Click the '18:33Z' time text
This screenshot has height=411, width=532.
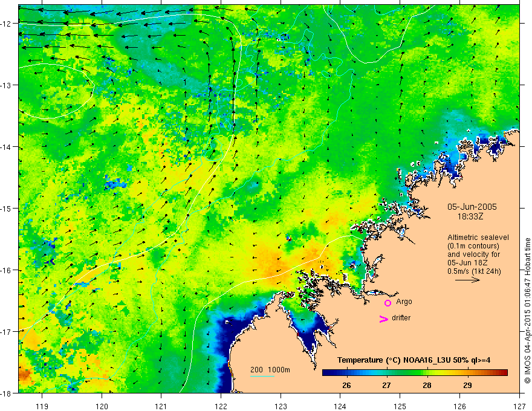tap(470, 216)
